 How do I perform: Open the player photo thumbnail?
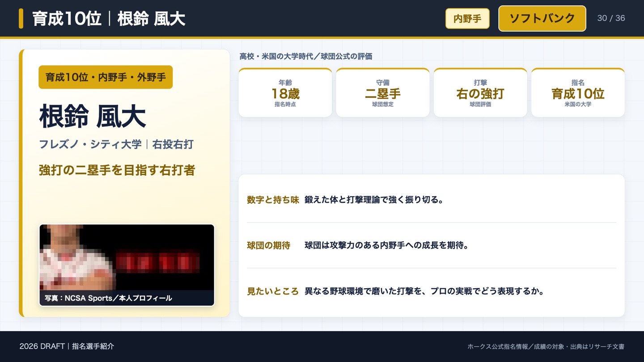127,265
